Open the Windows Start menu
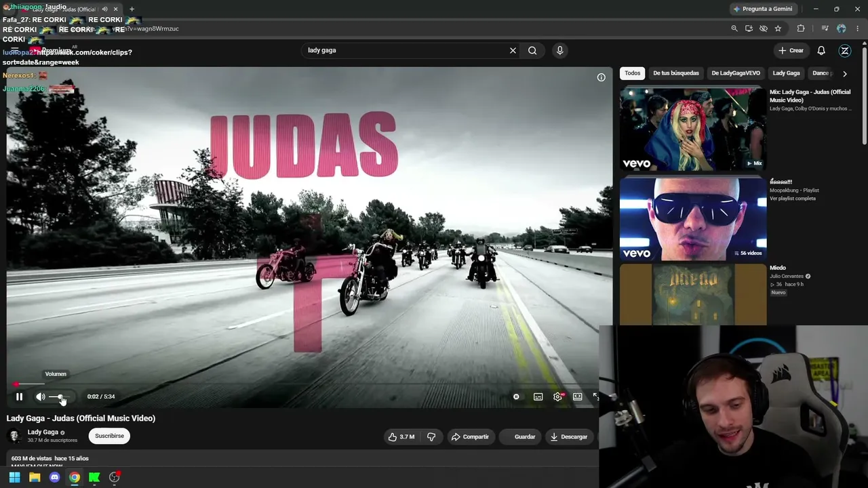 pyautogui.click(x=14, y=477)
